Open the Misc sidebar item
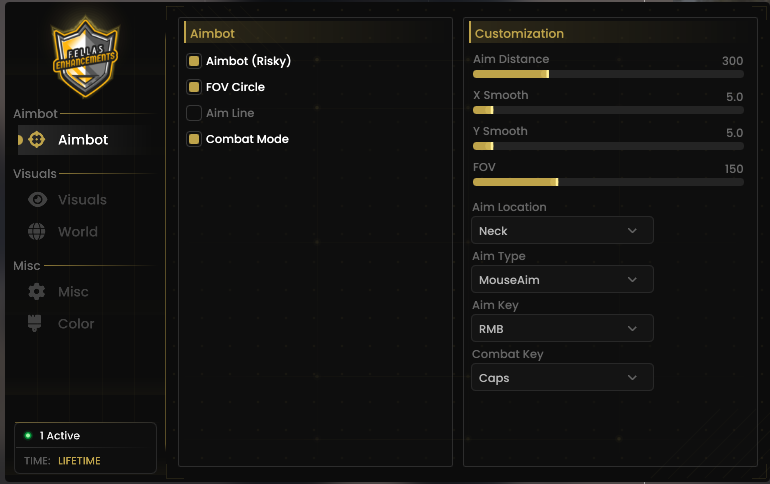The image size is (770, 484). [73, 292]
